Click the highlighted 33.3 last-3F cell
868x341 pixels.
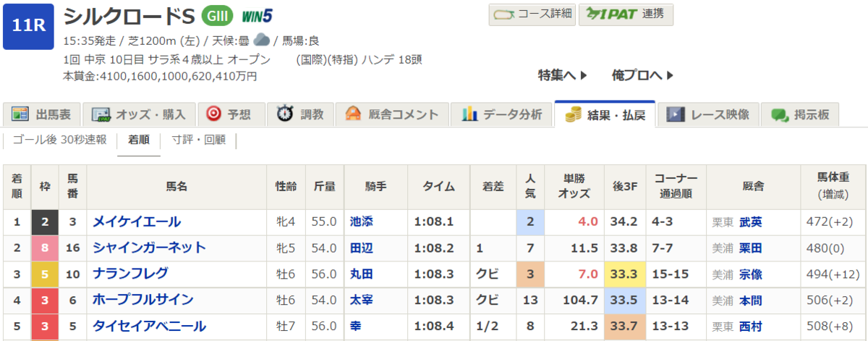[x=626, y=274]
